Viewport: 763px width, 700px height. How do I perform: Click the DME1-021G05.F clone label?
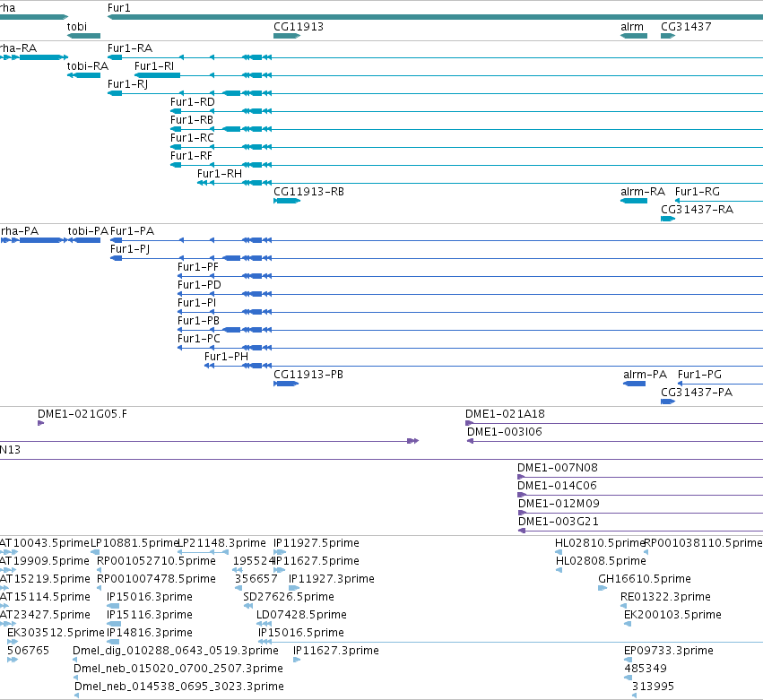coord(82,414)
